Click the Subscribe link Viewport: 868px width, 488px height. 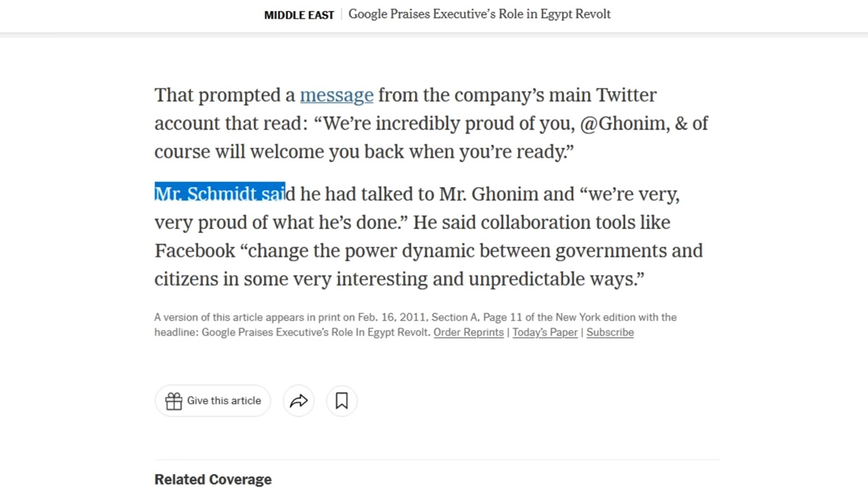[610, 333]
